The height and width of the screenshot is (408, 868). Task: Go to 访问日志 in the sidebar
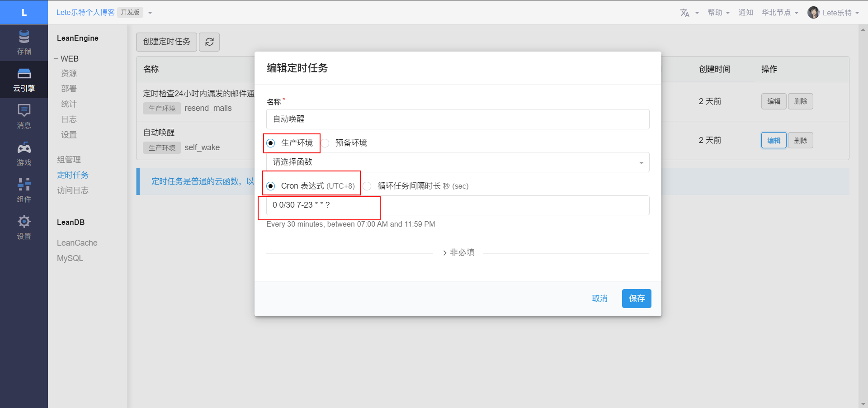click(73, 190)
